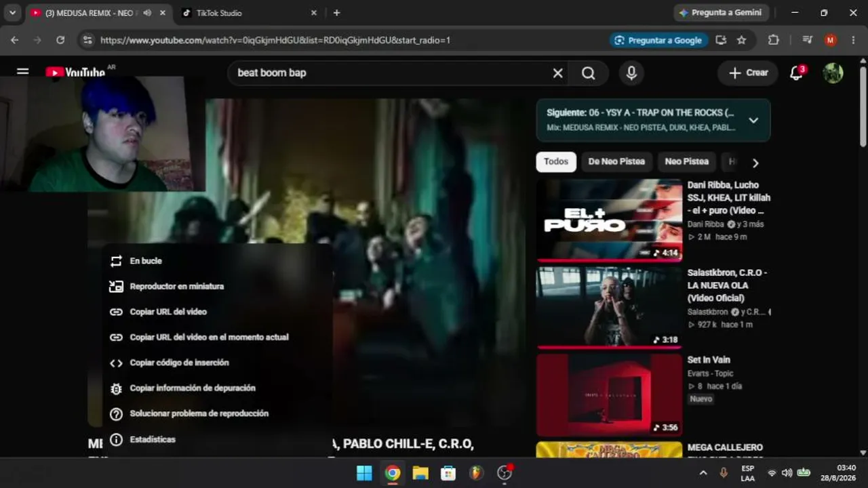This screenshot has height=488, width=868.
Task: Open the Windows Start menu
Action: point(364,473)
